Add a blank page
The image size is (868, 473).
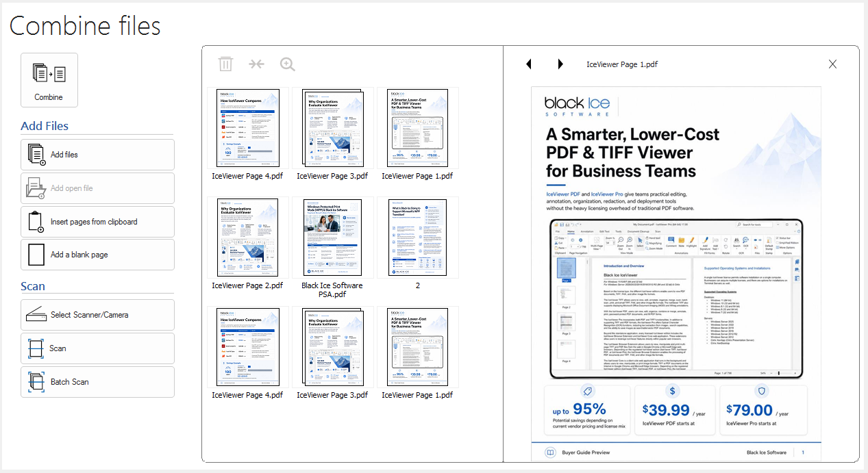(97, 255)
